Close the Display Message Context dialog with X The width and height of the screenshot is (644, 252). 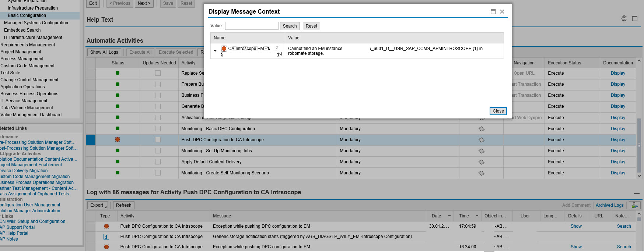pos(502,12)
